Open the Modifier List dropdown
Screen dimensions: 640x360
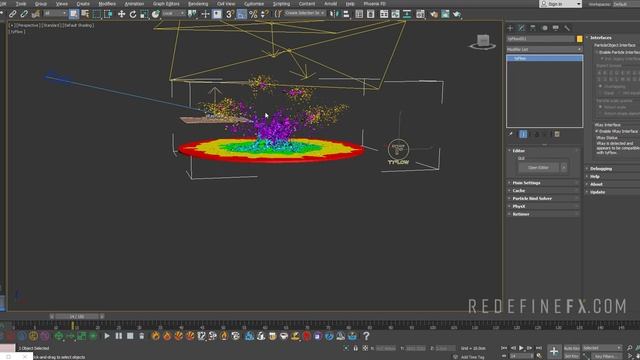click(x=544, y=49)
